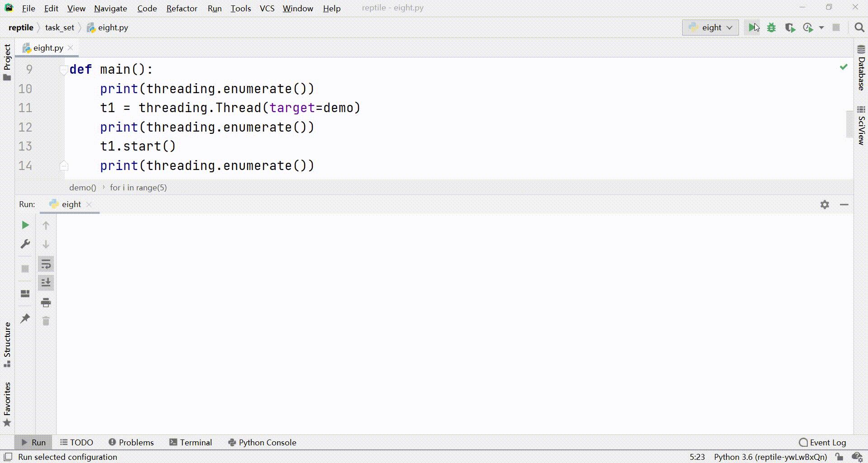Image resolution: width=868 pixels, height=463 pixels.
Task: Open the Run menu
Action: click(215, 8)
